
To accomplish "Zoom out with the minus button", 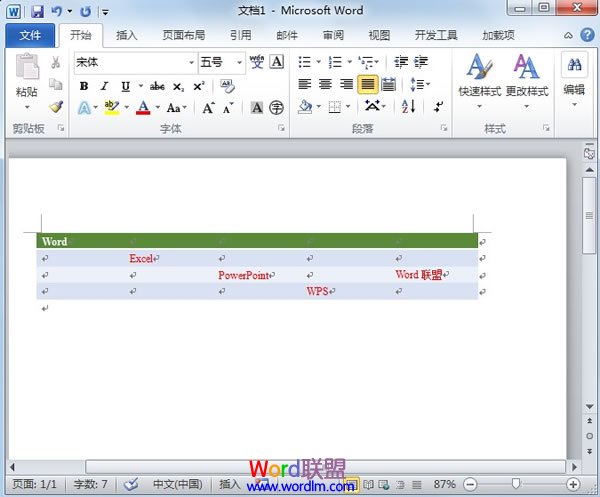I will point(470,485).
